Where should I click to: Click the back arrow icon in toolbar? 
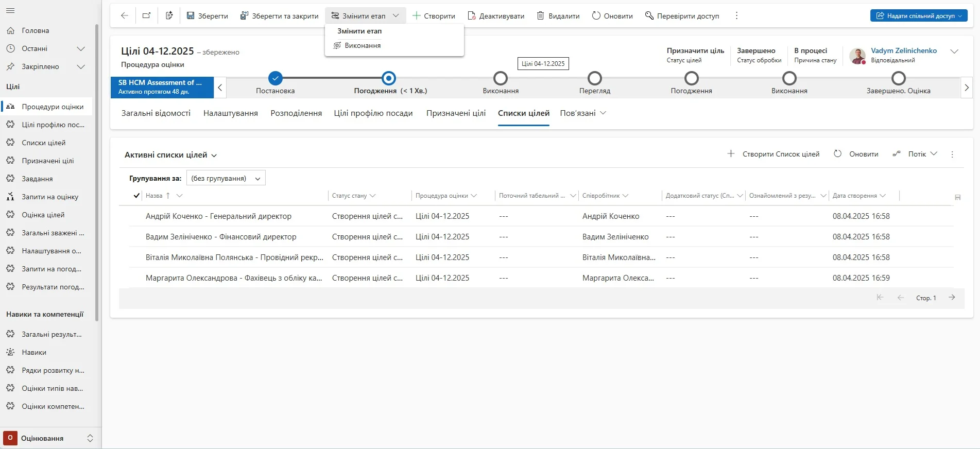coord(124,15)
